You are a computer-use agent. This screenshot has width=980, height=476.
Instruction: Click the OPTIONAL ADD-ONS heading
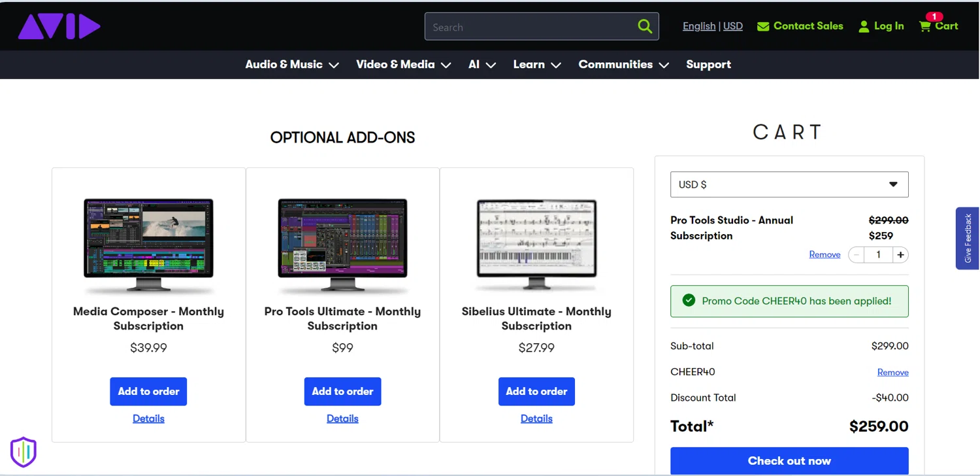342,137
